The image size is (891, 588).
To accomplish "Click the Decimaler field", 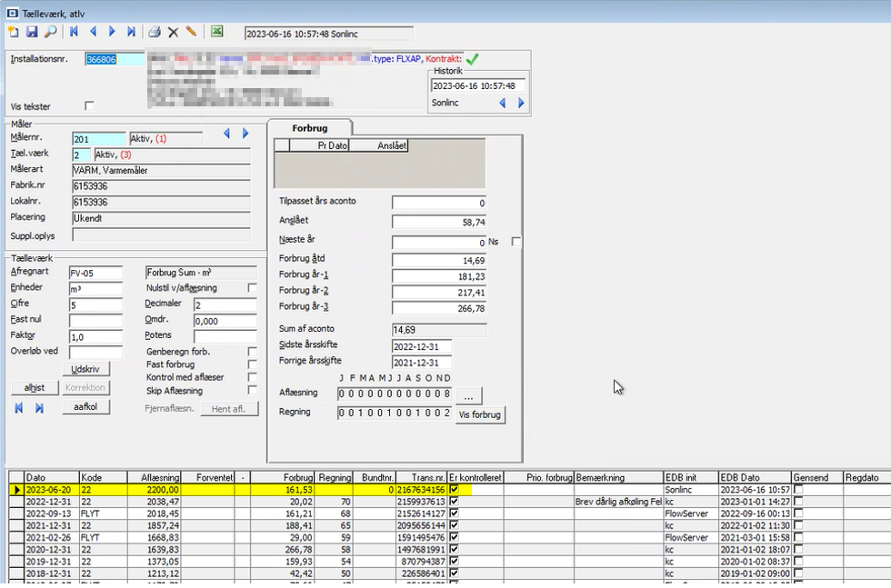I will [225, 305].
